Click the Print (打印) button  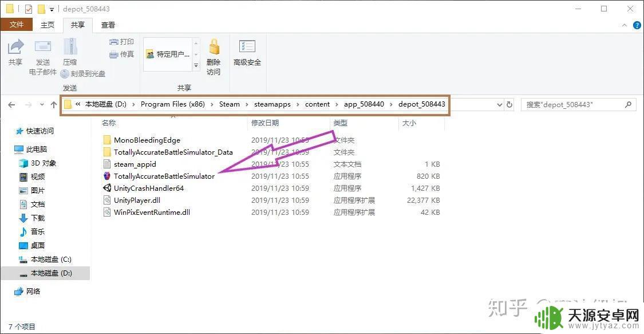(x=121, y=42)
